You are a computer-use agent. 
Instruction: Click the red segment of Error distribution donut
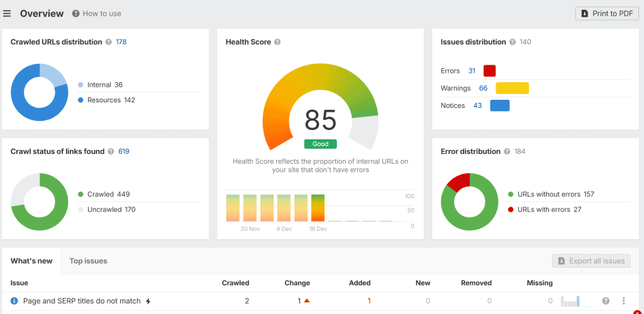tap(460, 182)
